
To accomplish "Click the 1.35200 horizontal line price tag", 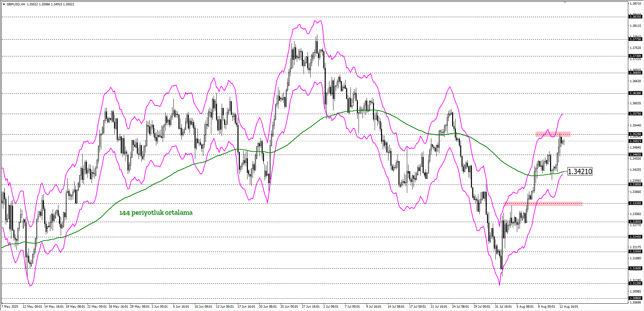I will (x=635, y=134).
